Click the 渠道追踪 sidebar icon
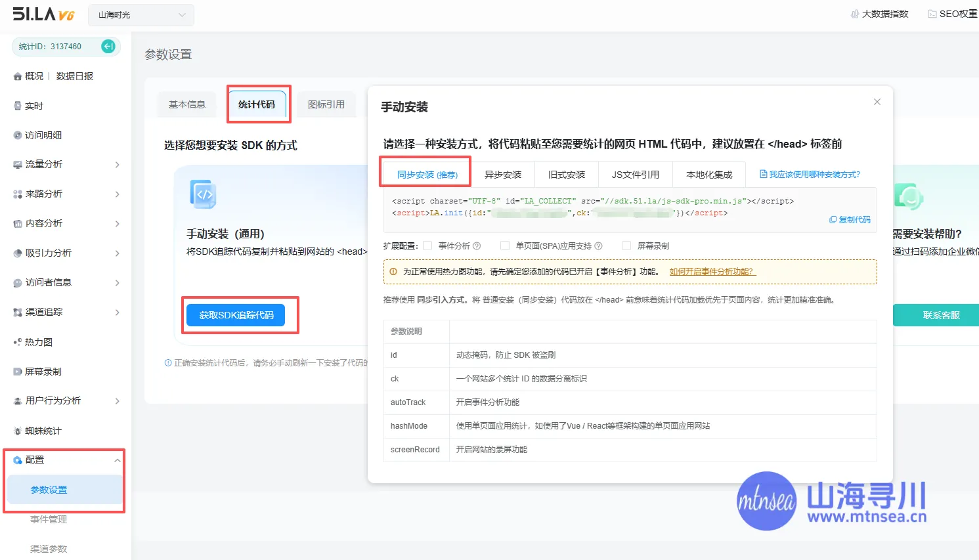Image resolution: width=979 pixels, height=560 pixels. (18, 312)
